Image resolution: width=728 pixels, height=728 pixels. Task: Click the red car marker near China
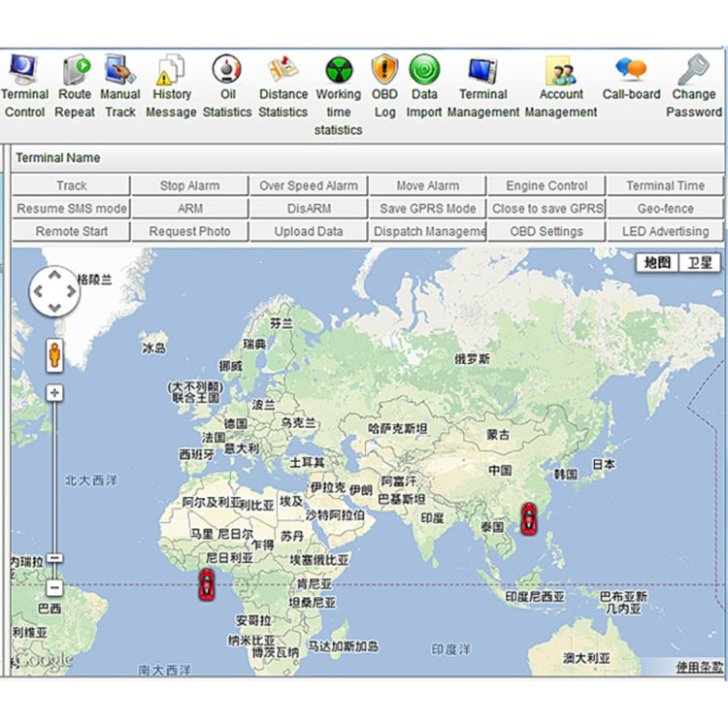click(528, 518)
